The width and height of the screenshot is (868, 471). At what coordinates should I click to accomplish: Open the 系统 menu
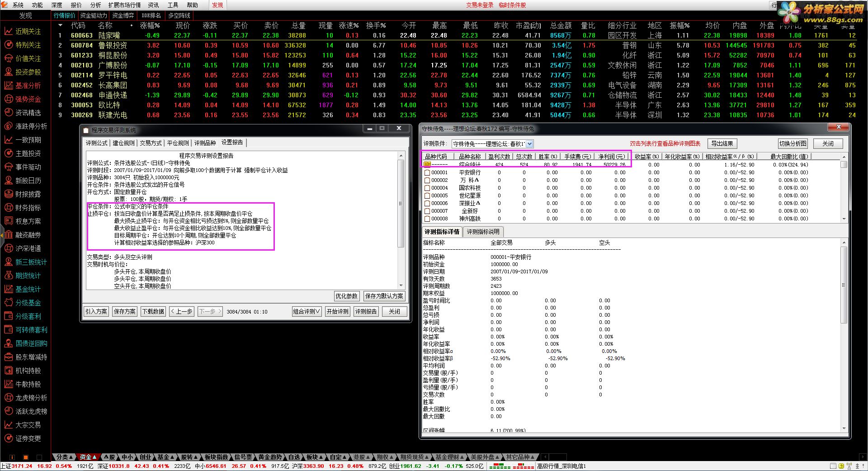18,5
